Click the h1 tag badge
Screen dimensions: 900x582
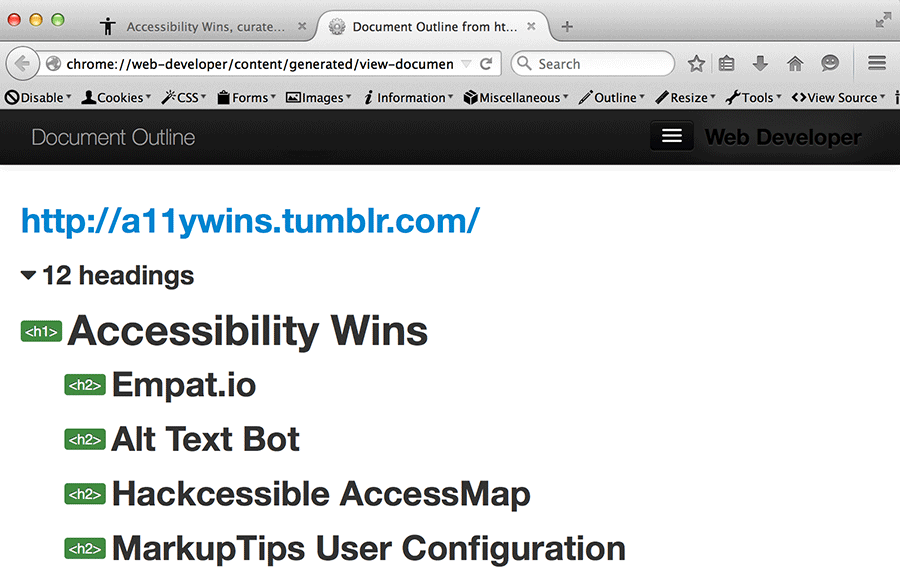(x=41, y=332)
